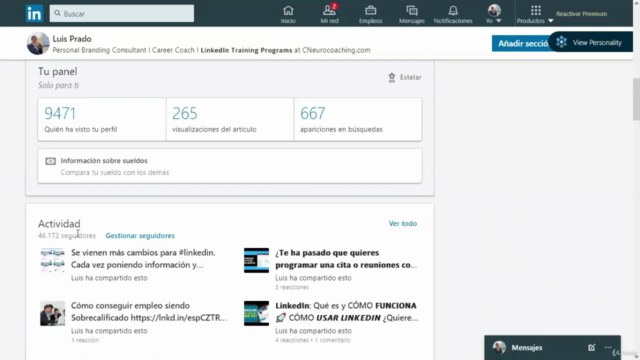Screen dimensions: 640x360
Task: Click the Añadir sección button
Action: tap(522, 43)
